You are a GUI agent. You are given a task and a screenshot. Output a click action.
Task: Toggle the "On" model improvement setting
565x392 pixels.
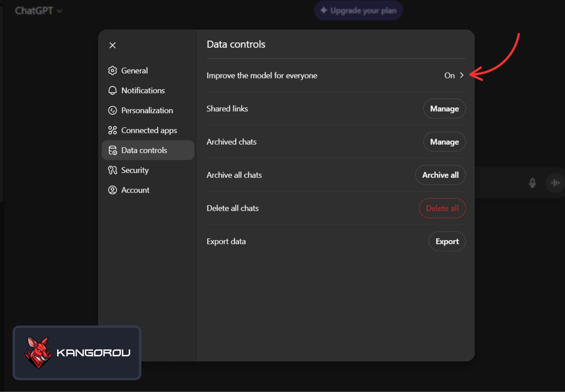pyautogui.click(x=449, y=75)
